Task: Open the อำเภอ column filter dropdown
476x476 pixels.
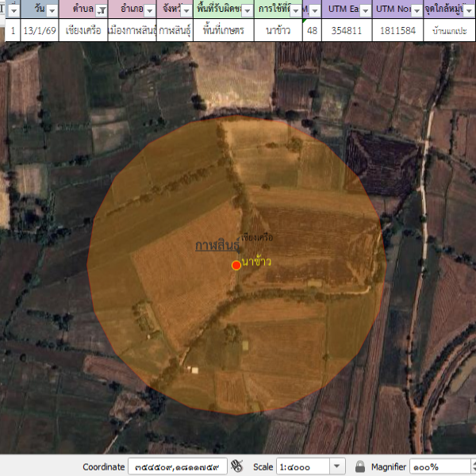Action: click(x=149, y=10)
